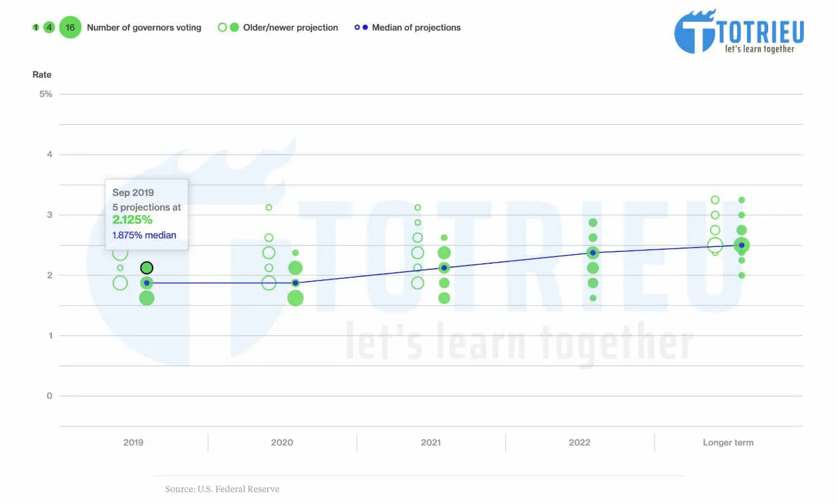Select the 2019 x-axis label
Image resolution: width=838 pixels, height=504 pixels.
click(133, 443)
